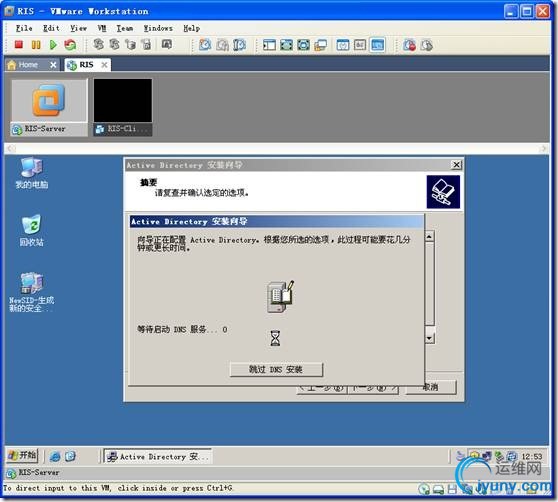This screenshot has height=502, width=558.
Task: Click the RIS-Server label in the status strip
Action: tap(38, 472)
